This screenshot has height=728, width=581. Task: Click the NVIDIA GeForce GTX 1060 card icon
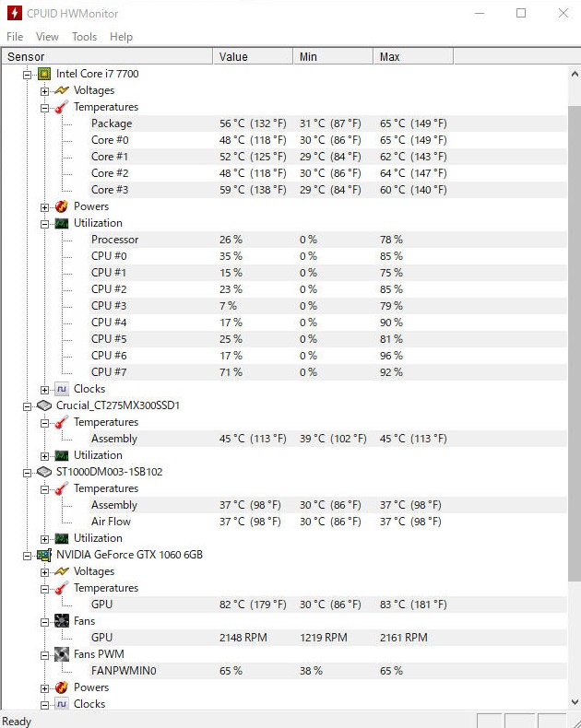point(44,555)
